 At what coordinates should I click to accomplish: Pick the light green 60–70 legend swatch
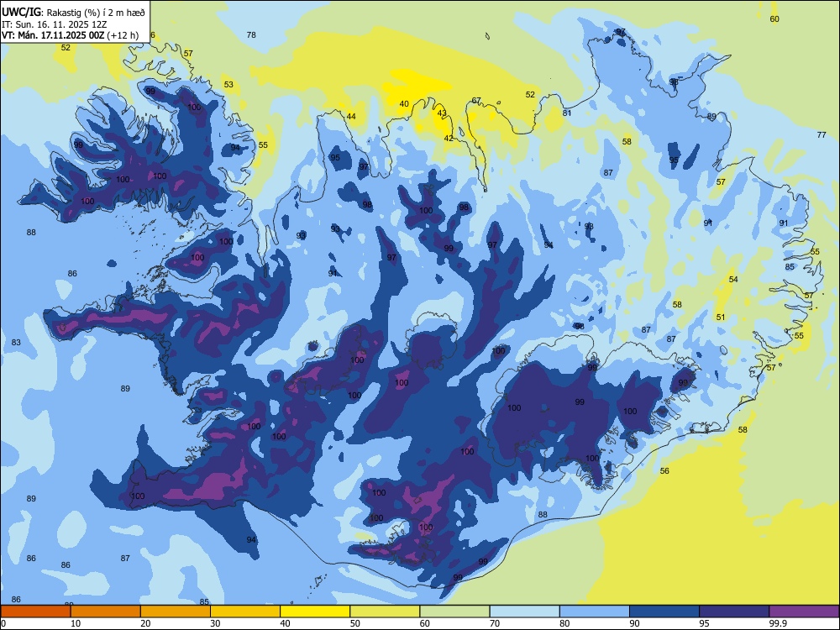454,612
